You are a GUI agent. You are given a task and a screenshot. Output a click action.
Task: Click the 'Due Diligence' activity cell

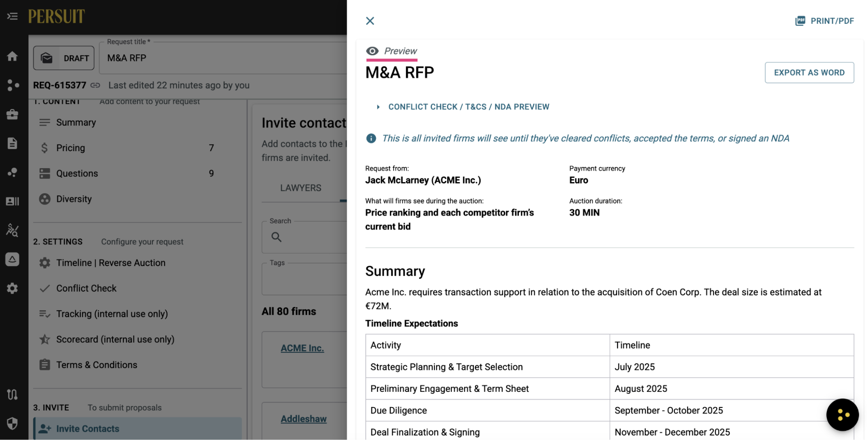coord(488,410)
